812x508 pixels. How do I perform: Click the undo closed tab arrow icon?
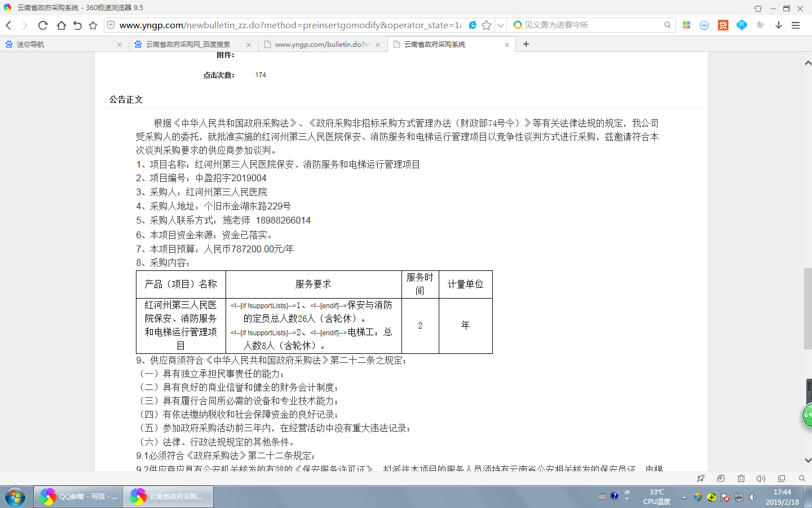pos(77,25)
